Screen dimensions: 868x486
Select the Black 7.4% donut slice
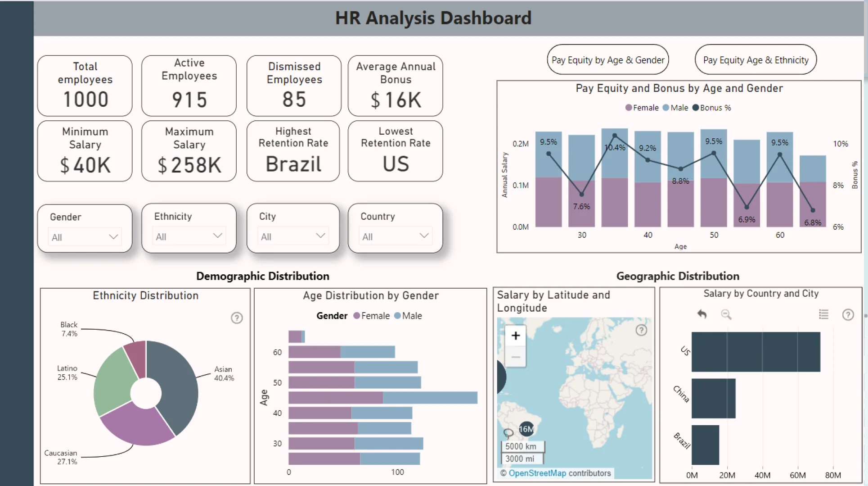tap(137, 358)
